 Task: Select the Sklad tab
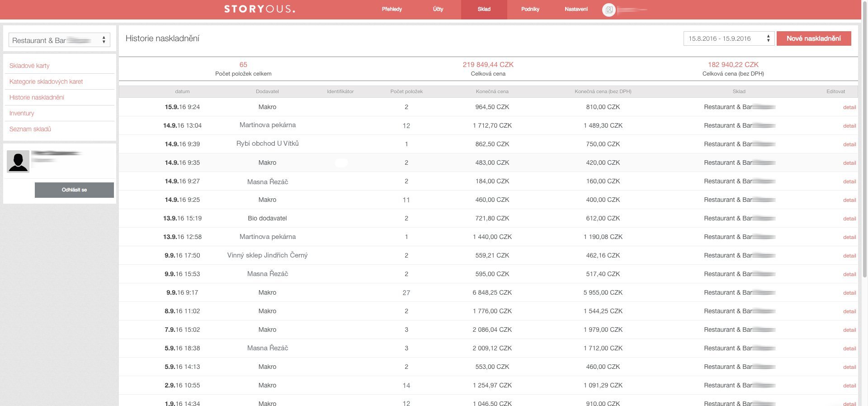point(484,9)
